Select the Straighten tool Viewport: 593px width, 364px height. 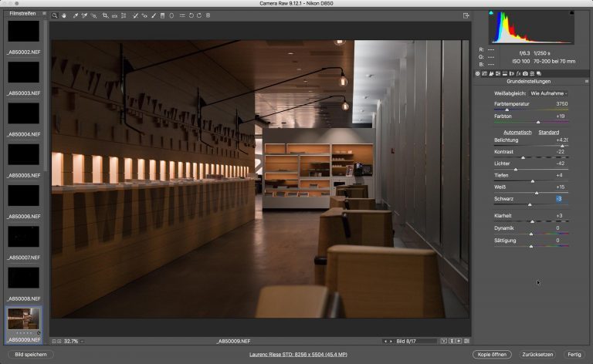click(114, 16)
